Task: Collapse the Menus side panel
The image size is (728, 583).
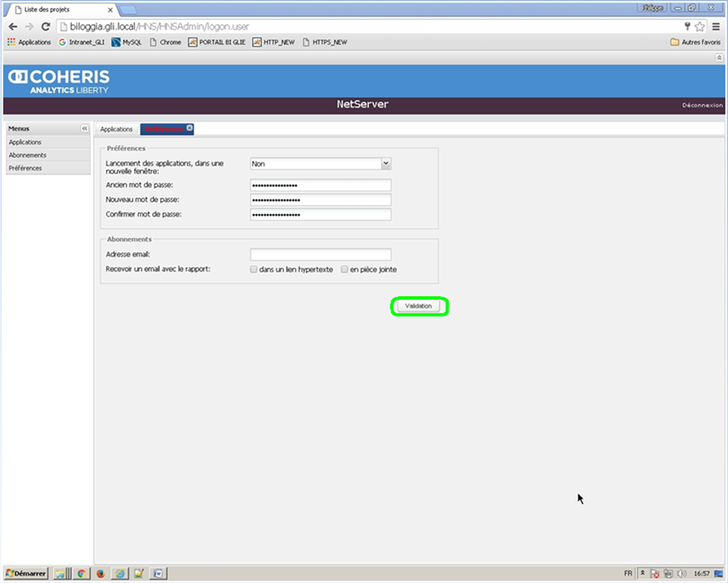Action: click(85, 129)
